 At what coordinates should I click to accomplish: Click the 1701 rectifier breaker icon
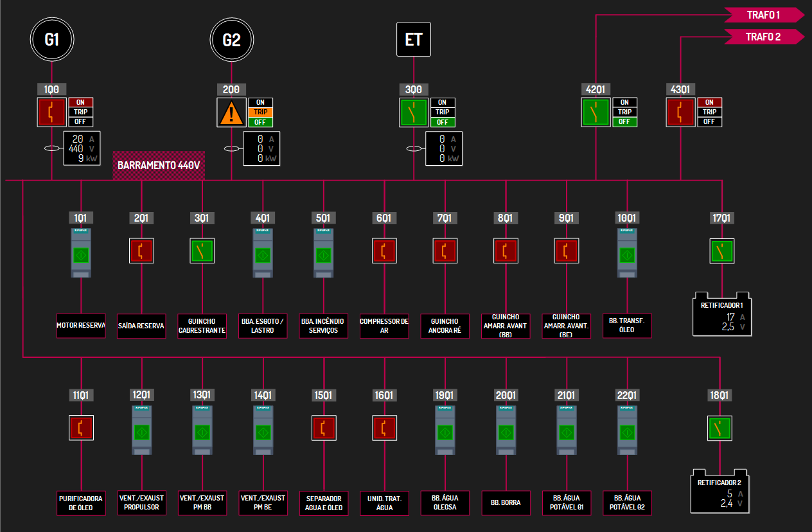(x=721, y=251)
